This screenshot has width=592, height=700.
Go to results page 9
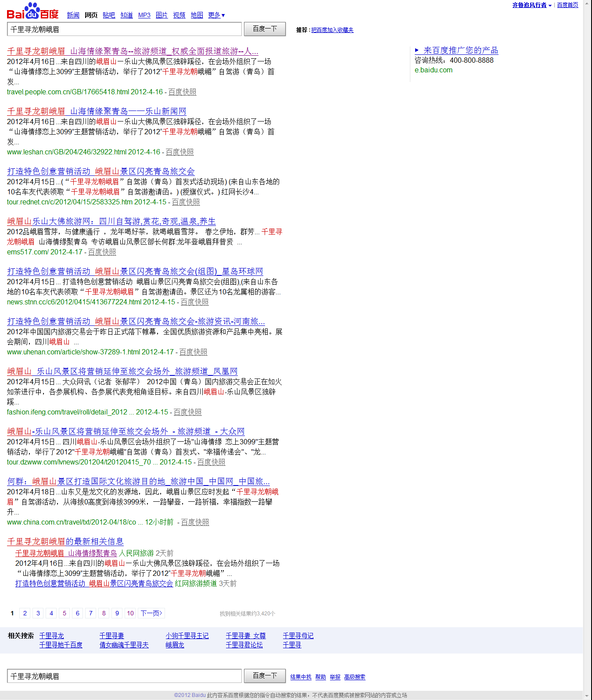click(x=117, y=613)
